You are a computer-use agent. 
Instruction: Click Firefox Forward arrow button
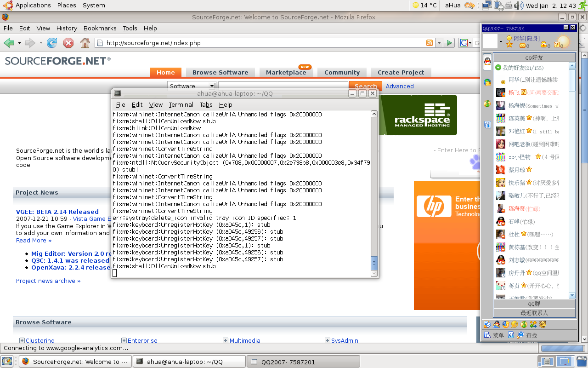click(30, 43)
